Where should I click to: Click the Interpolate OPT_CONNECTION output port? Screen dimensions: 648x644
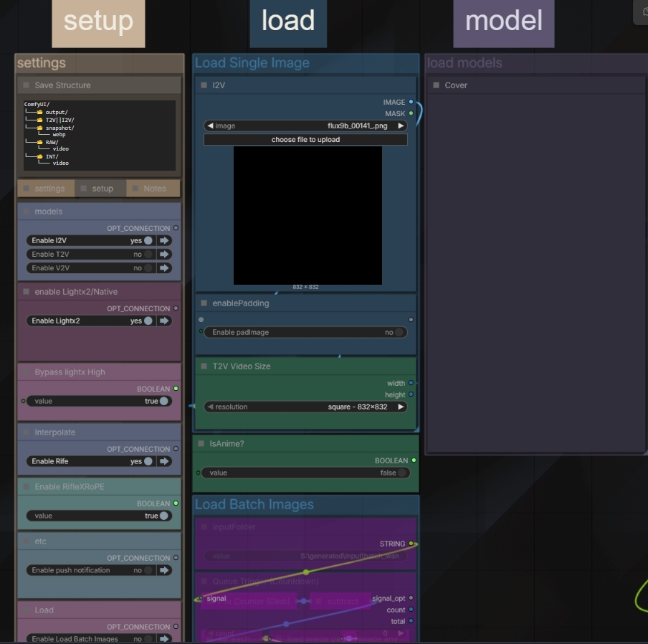point(176,448)
